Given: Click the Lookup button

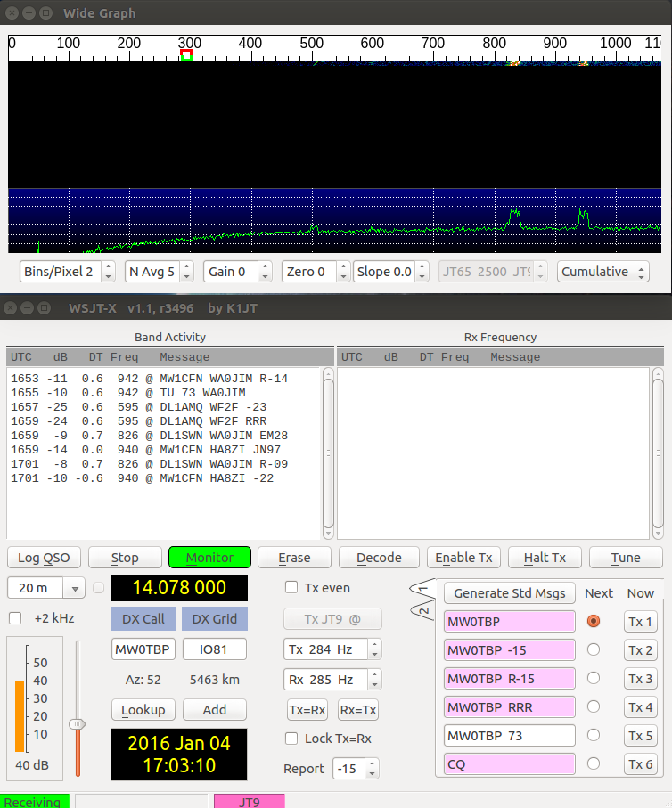Looking at the screenshot, I should coord(143,710).
